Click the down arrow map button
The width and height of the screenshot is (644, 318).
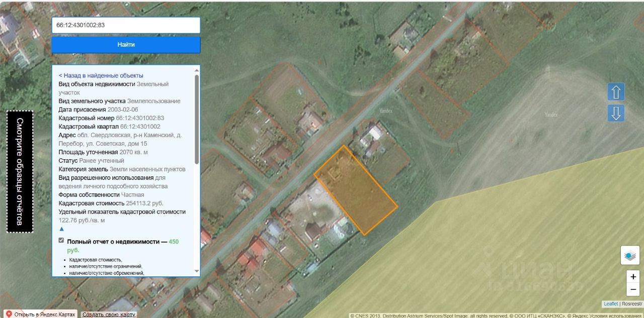tap(616, 113)
